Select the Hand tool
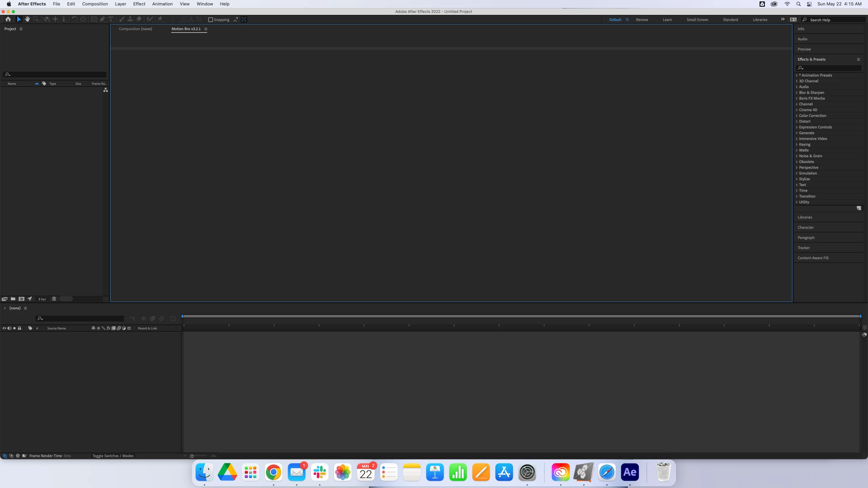This screenshot has height=488, width=868. pyautogui.click(x=27, y=19)
